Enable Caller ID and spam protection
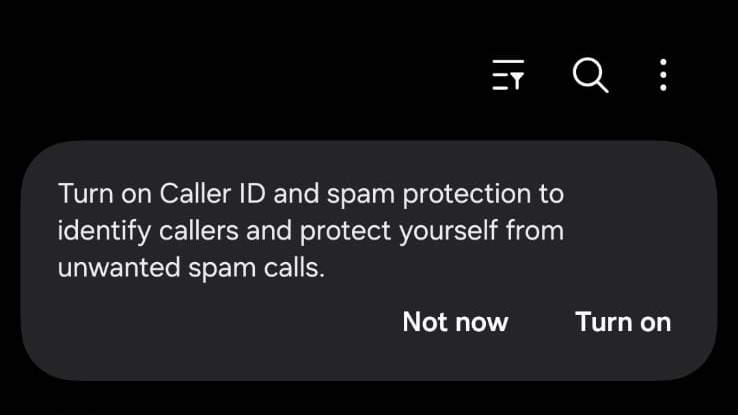The width and height of the screenshot is (738, 415). click(623, 322)
